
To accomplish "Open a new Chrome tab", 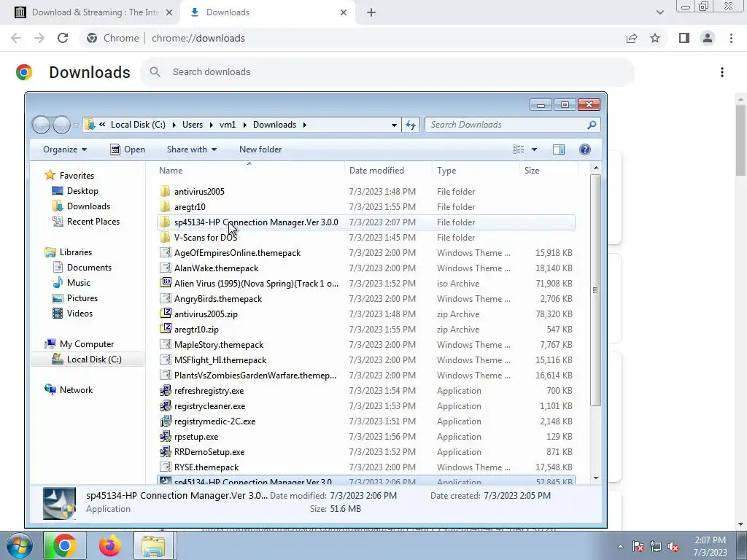I will click(x=371, y=12).
